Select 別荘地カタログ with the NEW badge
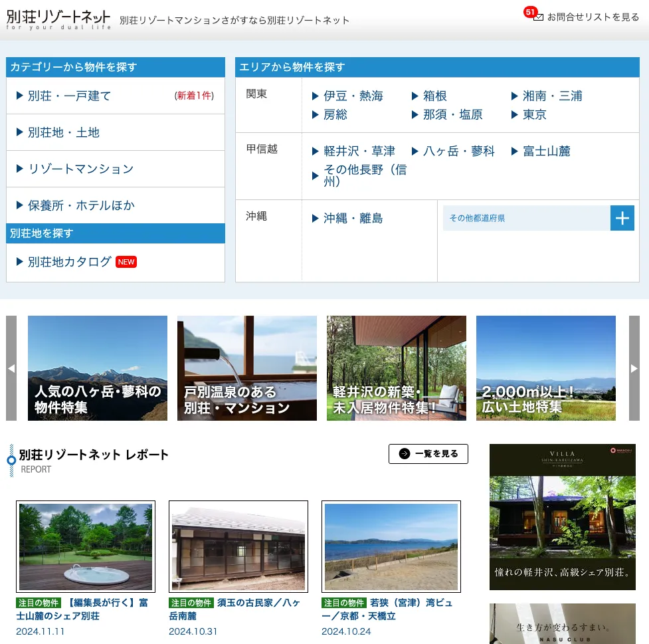Image resolution: width=649 pixels, height=644 pixels. tap(69, 262)
